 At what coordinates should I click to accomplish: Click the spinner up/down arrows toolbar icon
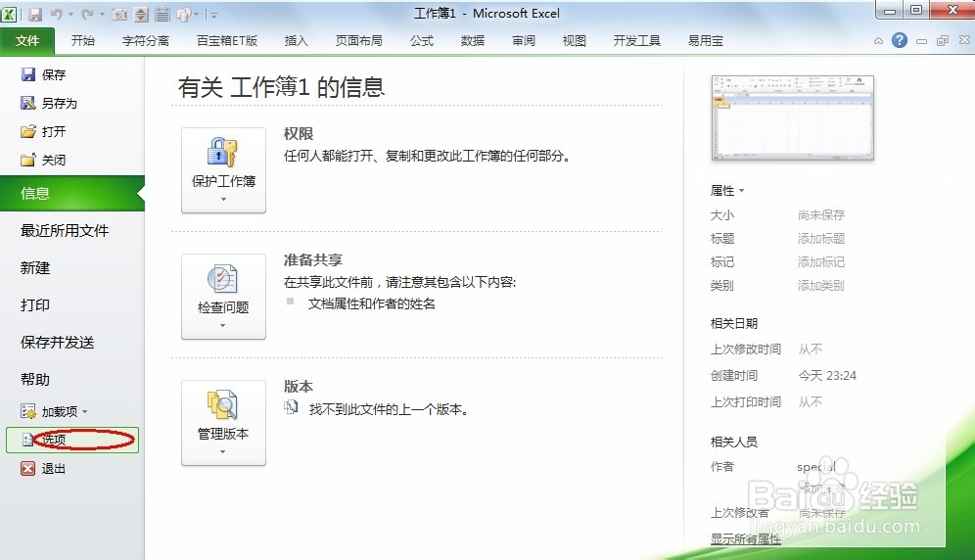click(141, 14)
